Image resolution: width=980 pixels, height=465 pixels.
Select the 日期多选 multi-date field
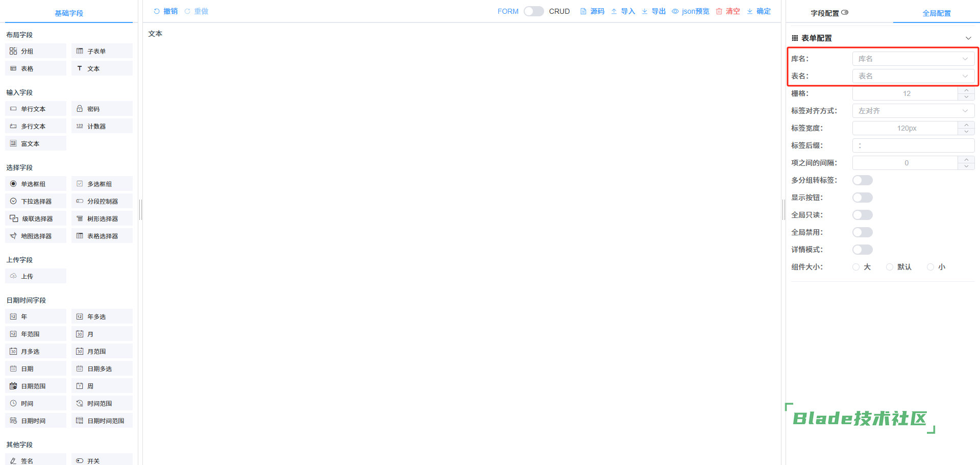pyautogui.click(x=102, y=369)
